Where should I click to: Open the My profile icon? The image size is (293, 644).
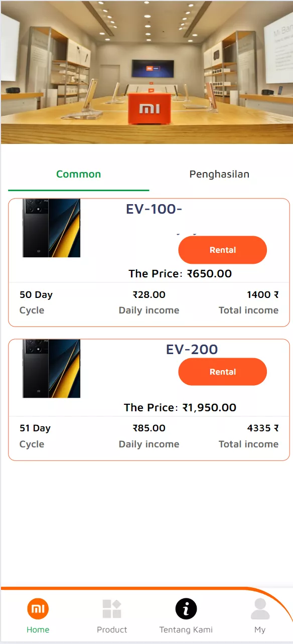click(260, 609)
